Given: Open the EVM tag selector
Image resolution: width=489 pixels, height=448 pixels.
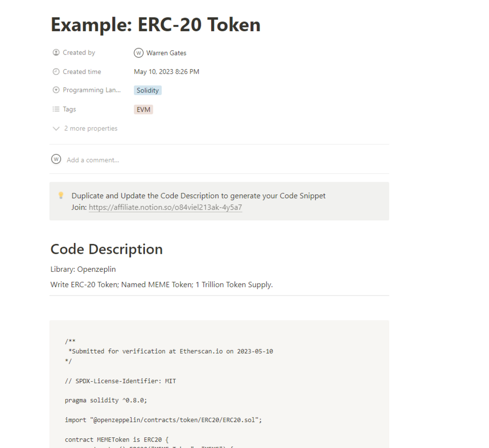Looking at the screenshot, I should [x=144, y=110].
